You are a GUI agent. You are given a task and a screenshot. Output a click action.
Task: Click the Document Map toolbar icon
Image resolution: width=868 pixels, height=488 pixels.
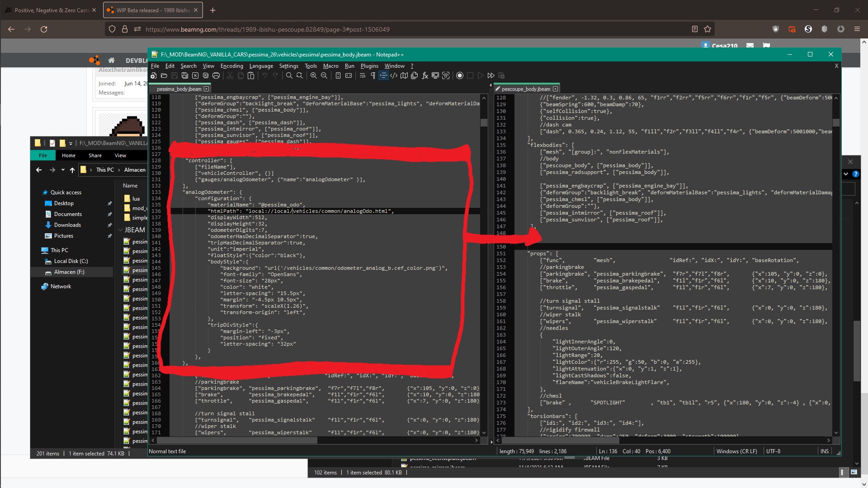click(x=404, y=76)
